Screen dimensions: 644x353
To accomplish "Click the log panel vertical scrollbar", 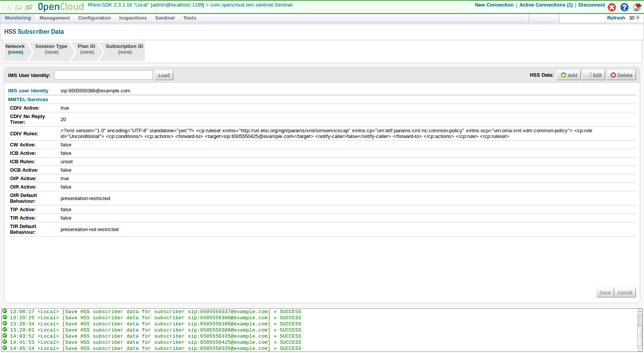I will tap(639, 330).
